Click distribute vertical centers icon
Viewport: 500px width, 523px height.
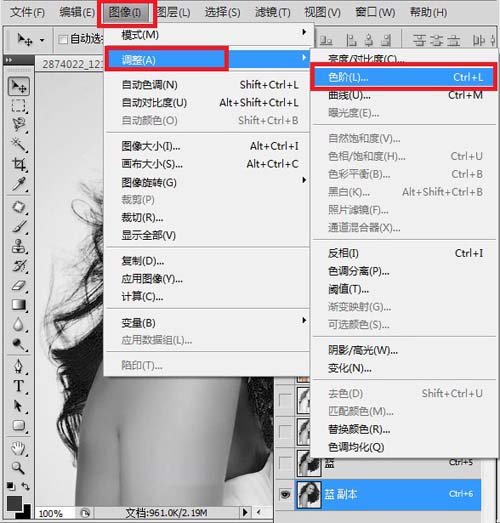point(436,41)
